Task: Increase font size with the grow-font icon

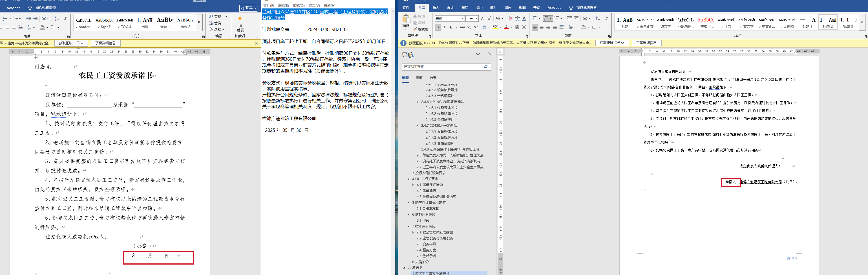Action: (483, 19)
